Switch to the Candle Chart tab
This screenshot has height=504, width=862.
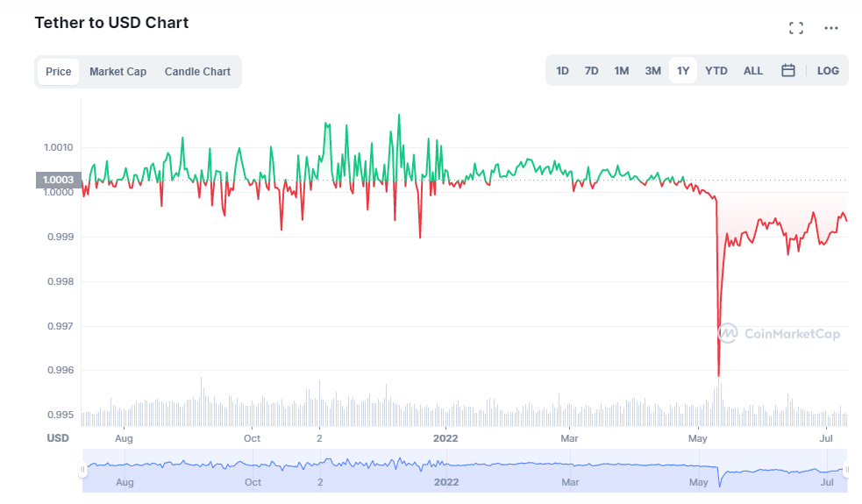[197, 72]
